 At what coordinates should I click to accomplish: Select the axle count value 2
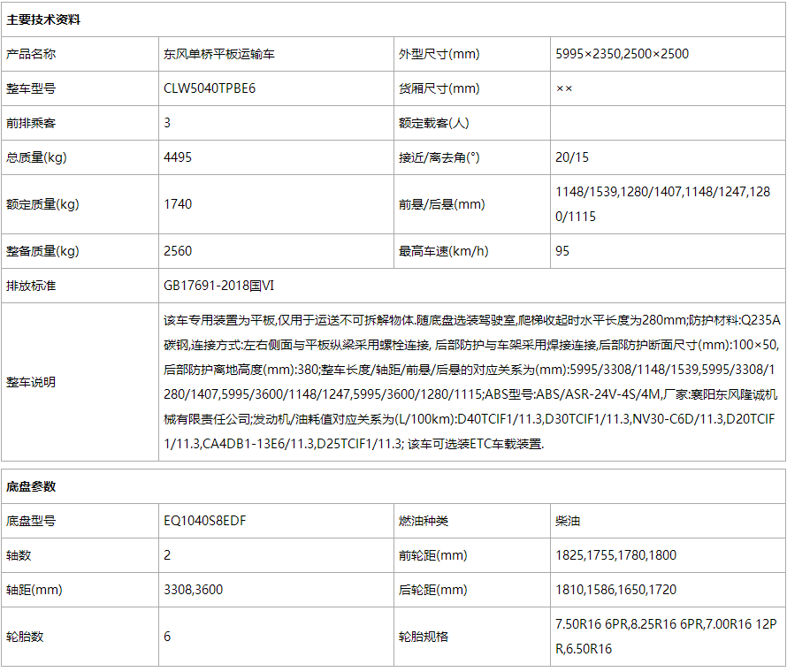167,555
